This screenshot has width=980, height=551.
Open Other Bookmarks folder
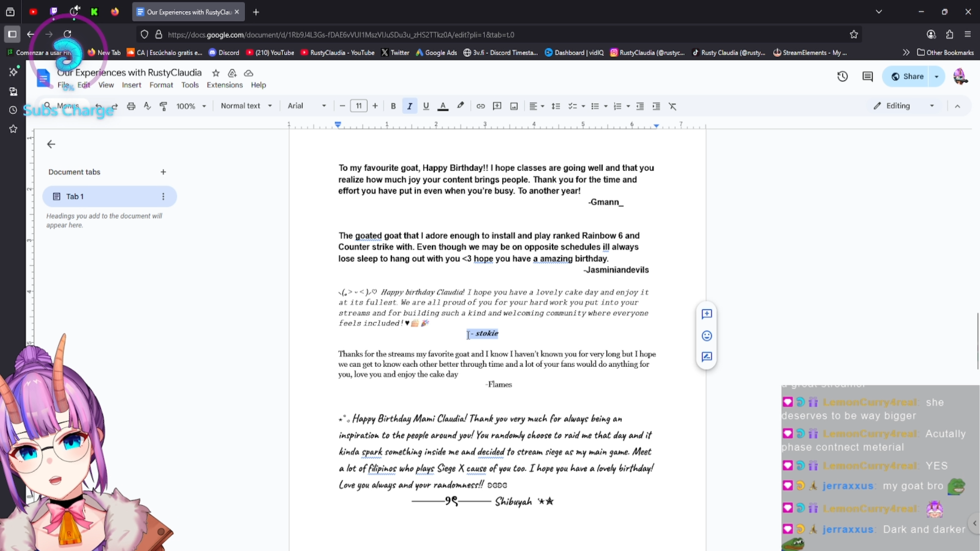pyautogui.click(x=945, y=53)
